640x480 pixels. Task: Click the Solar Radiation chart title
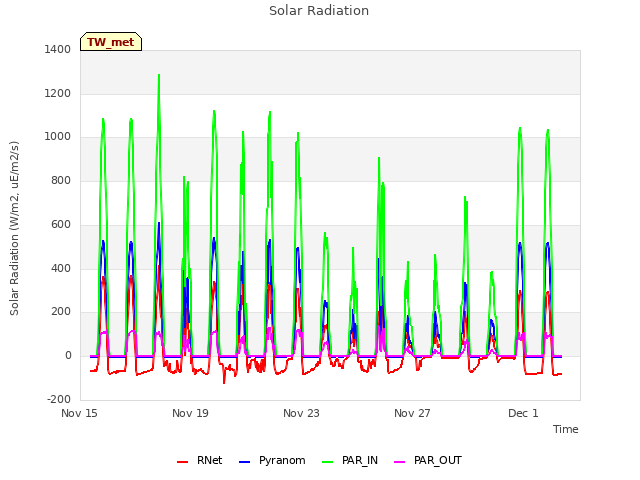[x=319, y=11]
